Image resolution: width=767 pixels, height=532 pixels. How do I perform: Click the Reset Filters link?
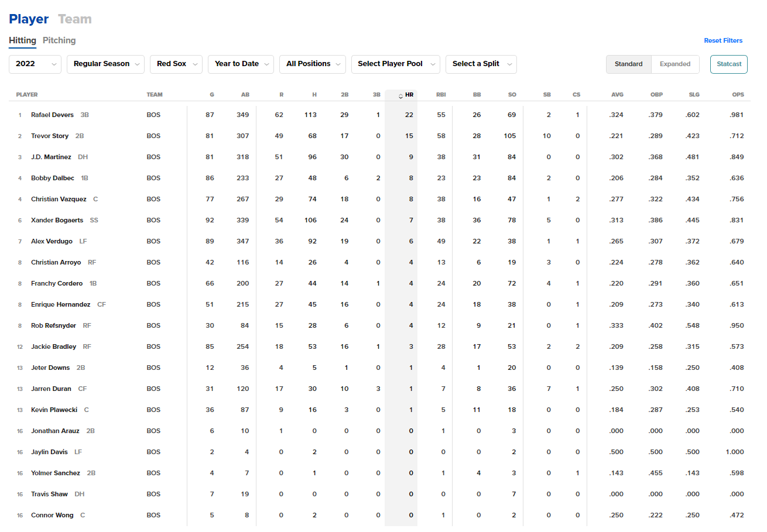click(723, 40)
